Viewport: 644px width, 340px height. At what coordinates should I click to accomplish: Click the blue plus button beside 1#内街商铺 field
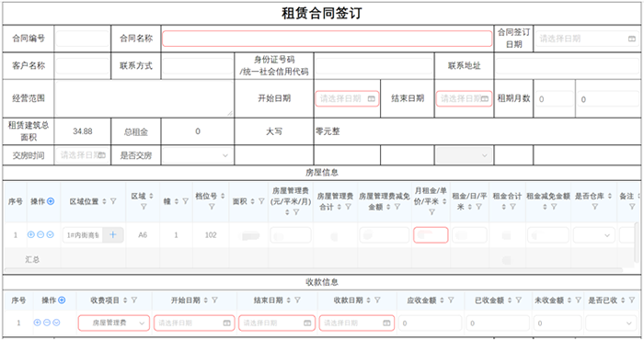coord(113,235)
